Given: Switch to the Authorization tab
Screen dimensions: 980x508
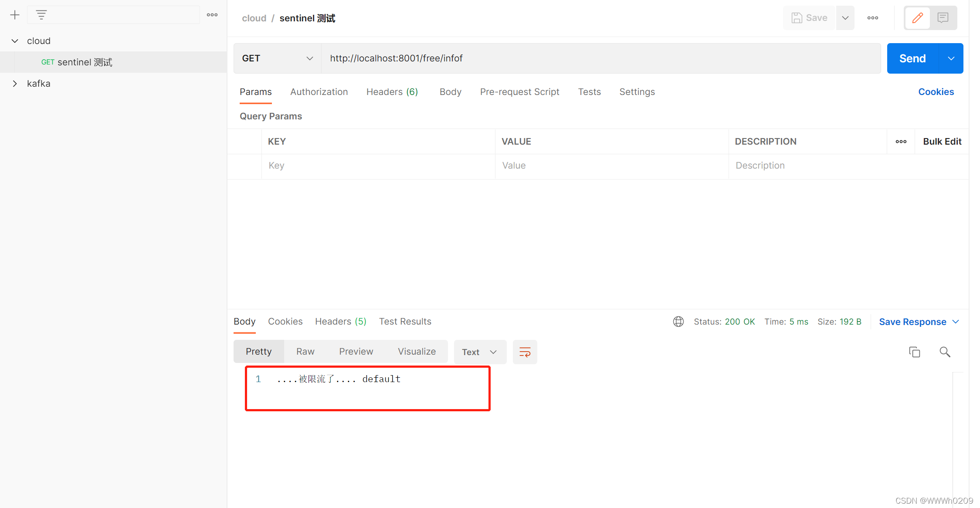Looking at the screenshot, I should (x=319, y=92).
